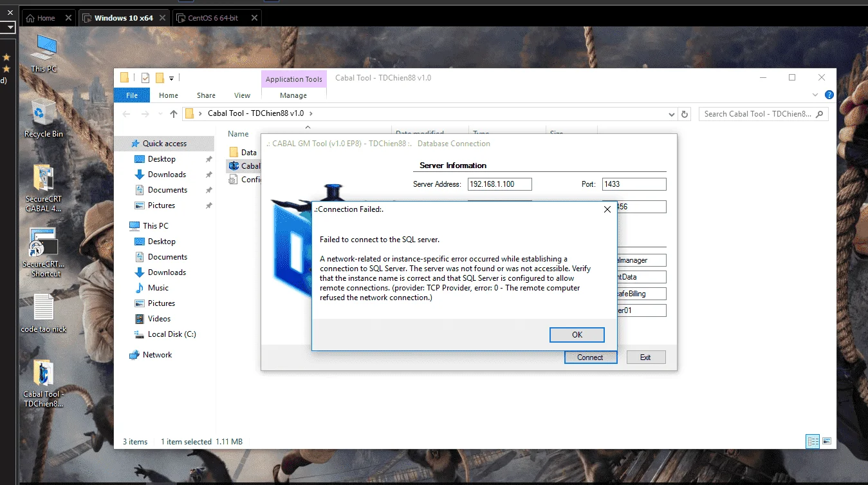Open the Customize Quick Access Toolbar dropdown

click(172, 79)
